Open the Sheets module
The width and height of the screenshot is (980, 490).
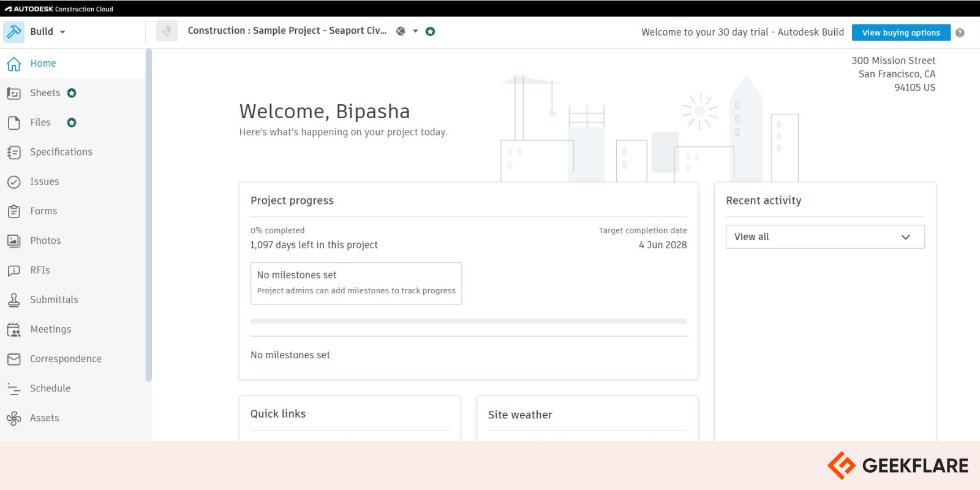(x=45, y=93)
